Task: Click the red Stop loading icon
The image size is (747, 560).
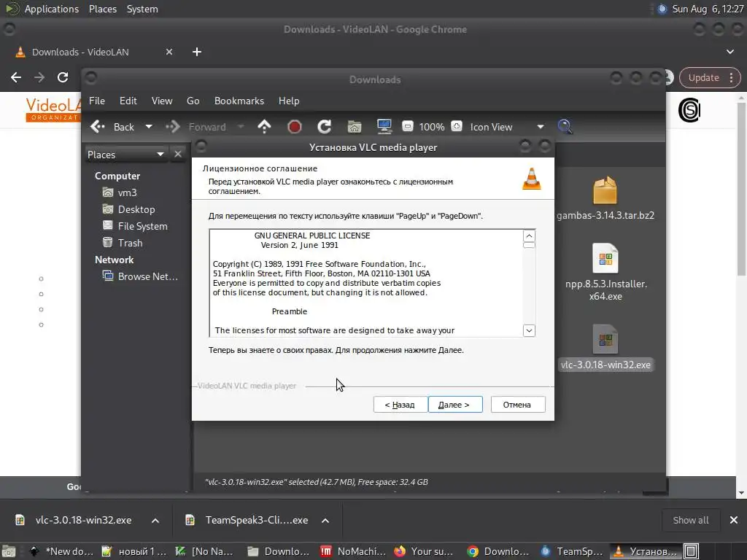Action: click(295, 126)
